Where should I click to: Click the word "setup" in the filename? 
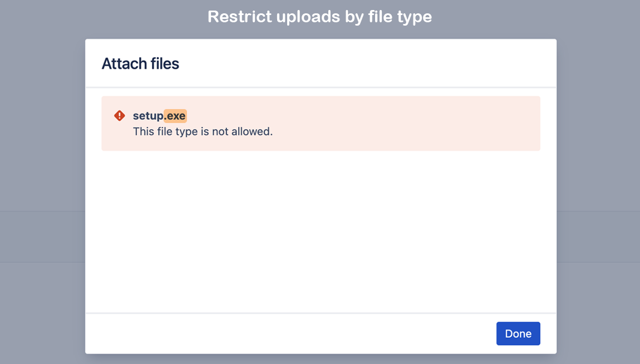coord(148,116)
